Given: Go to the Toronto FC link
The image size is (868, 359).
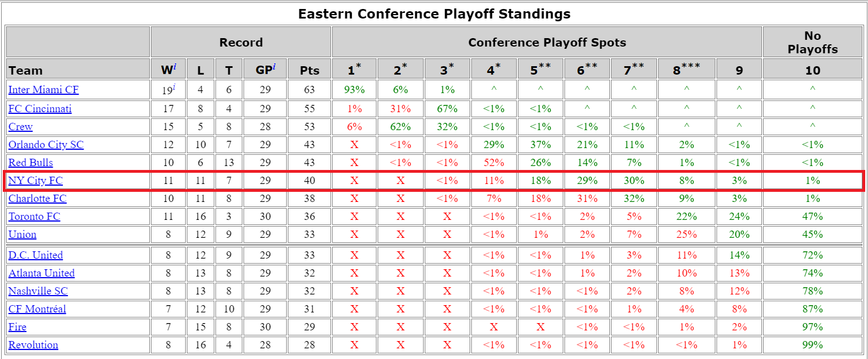Looking at the screenshot, I should (34, 217).
